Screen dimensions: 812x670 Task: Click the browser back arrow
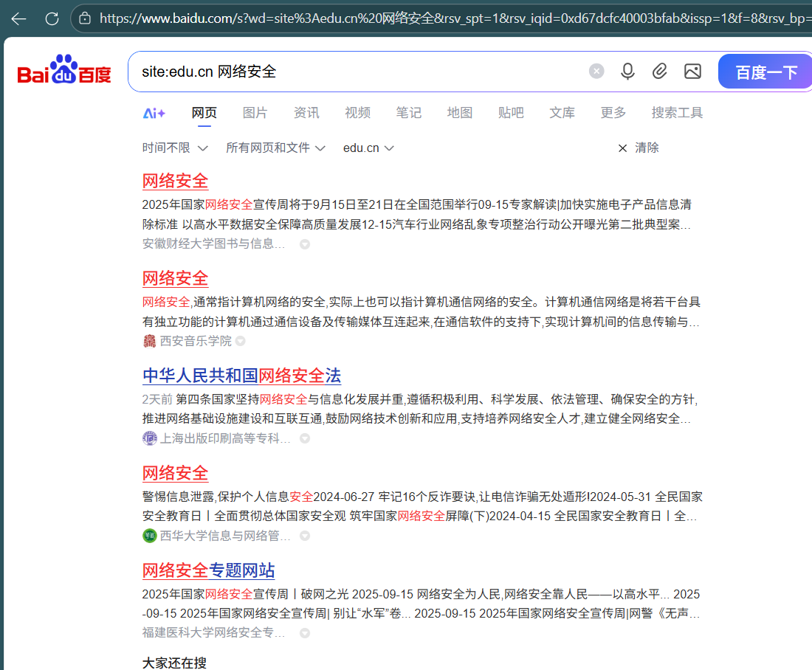coord(19,19)
